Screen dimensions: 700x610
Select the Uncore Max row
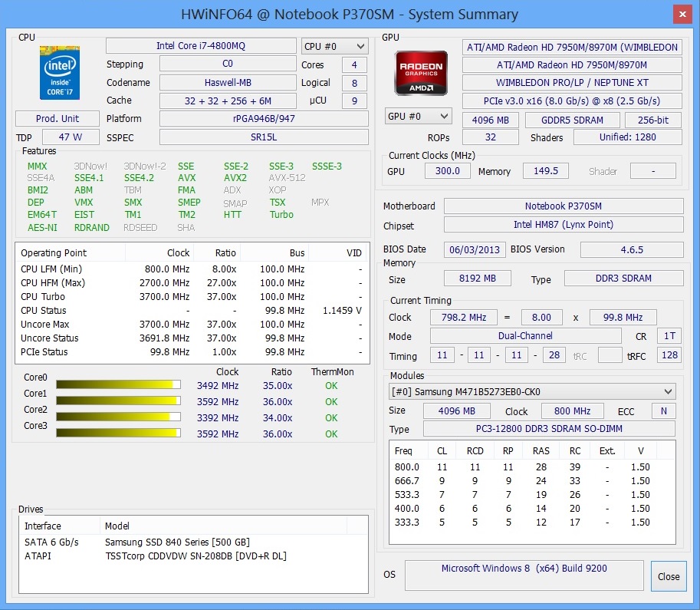click(192, 325)
